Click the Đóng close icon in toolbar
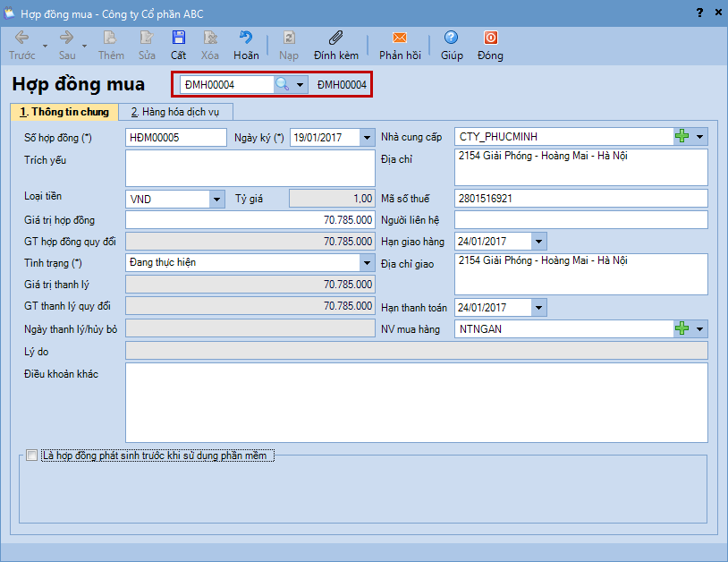The height and width of the screenshot is (562, 728). 490,38
